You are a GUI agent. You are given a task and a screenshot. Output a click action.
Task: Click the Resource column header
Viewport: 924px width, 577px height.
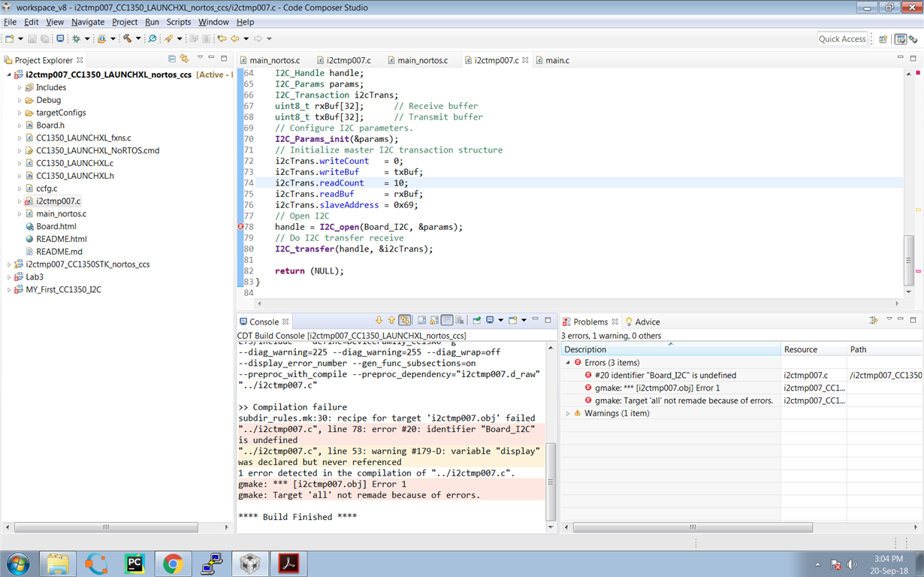click(814, 349)
